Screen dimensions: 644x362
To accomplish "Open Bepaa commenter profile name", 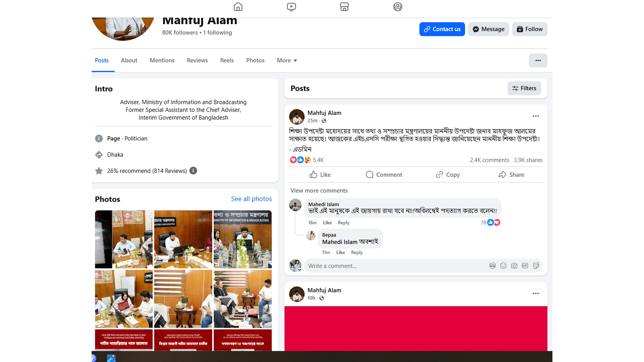I will pos(329,235).
